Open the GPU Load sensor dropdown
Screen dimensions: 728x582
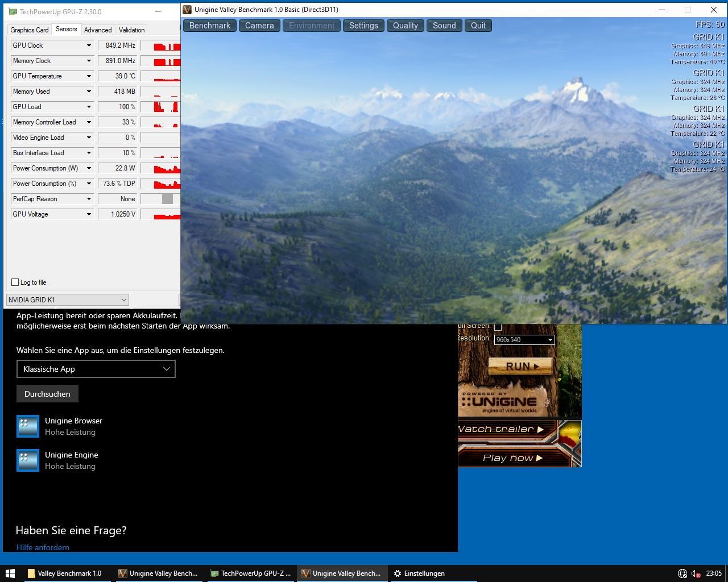coord(89,107)
